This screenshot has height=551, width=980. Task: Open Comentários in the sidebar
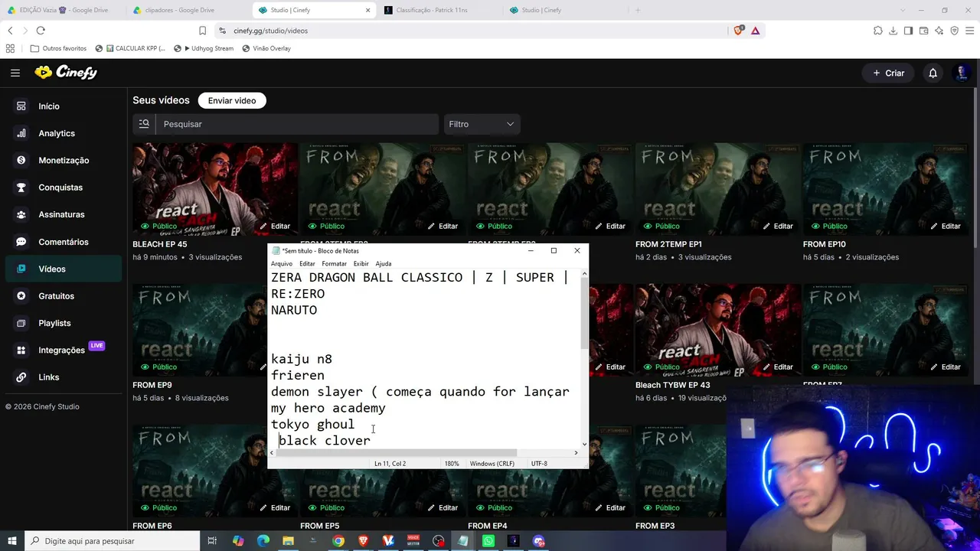tap(64, 242)
